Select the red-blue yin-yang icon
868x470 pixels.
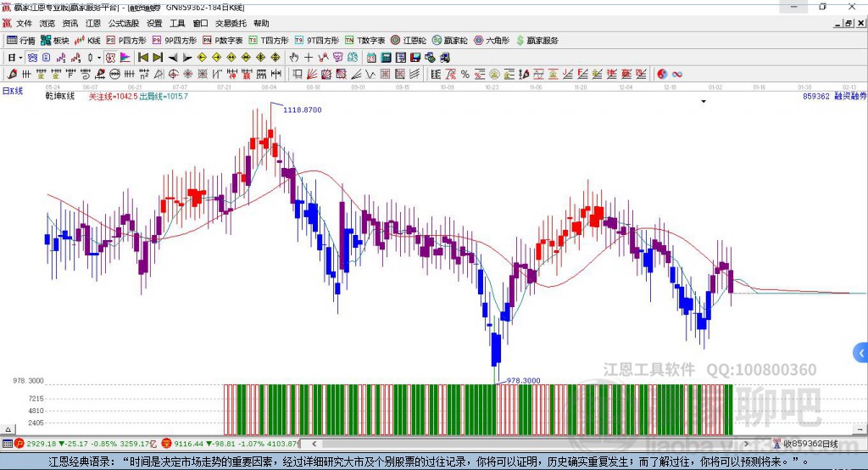pos(662,74)
